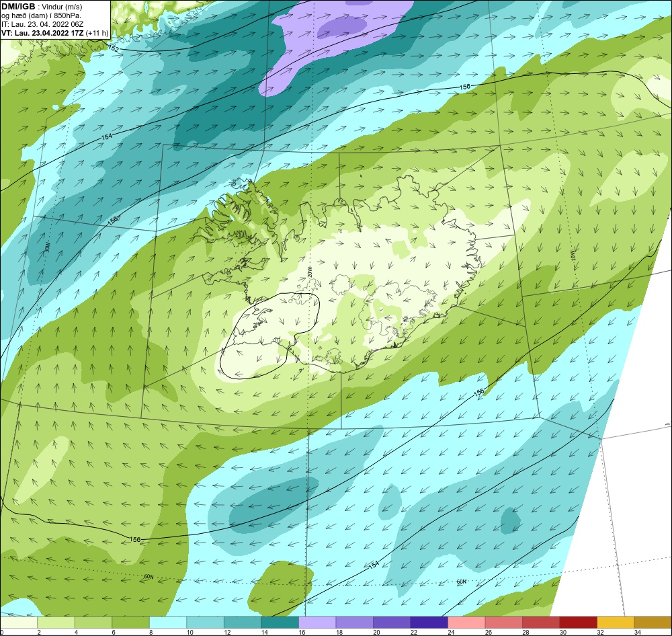Pick the dark indigo 22–24 m/s legend swatch

coord(429,623)
